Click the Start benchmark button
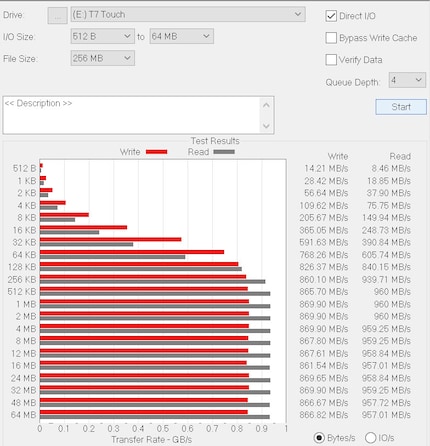Screen dimensions: 430x446 point(401,107)
